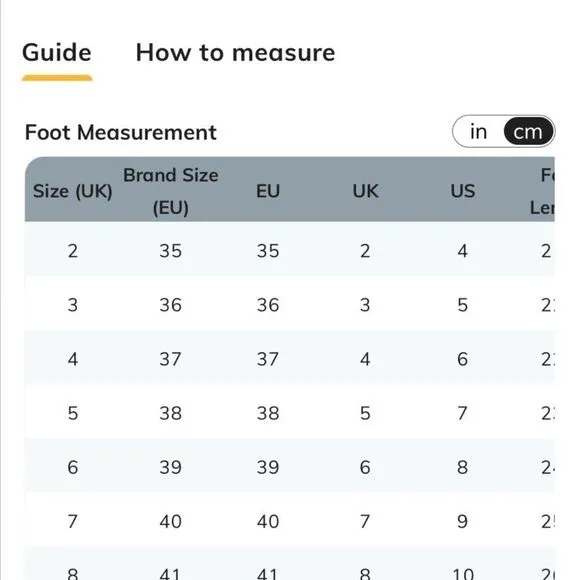Screen dimensions: 580x580
Task: Click EU column cell showing 37
Action: point(268,359)
